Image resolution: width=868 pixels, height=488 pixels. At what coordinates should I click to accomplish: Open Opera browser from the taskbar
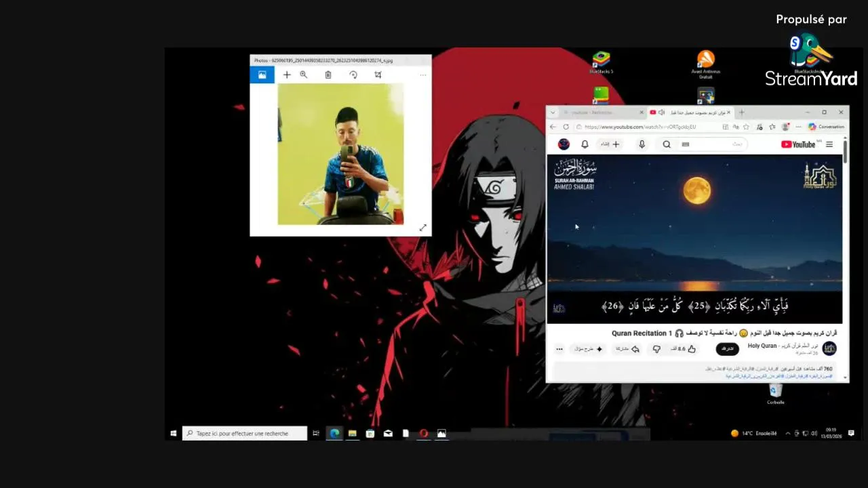(x=423, y=433)
